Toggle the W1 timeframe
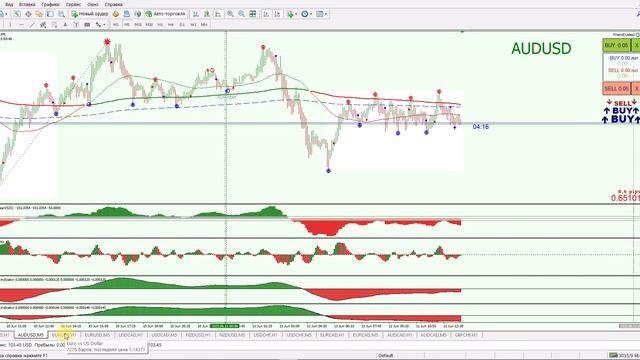The height and width of the screenshot is (360, 640). [193, 24]
